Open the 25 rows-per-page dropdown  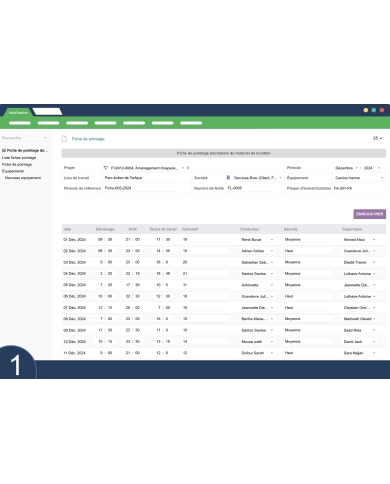pyautogui.click(x=377, y=138)
